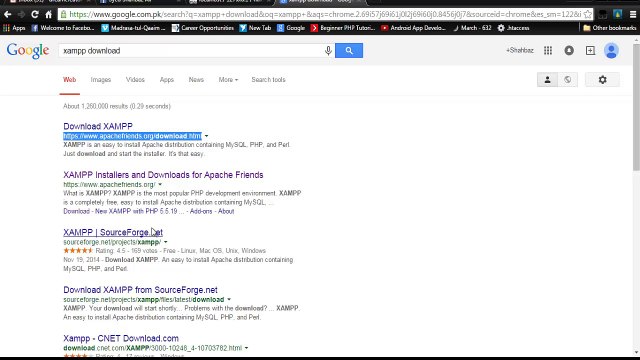Go forward using browser forward arrow
The height and width of the screenshot is (360, 640).
pyautogui.click(x=21, y=14)
